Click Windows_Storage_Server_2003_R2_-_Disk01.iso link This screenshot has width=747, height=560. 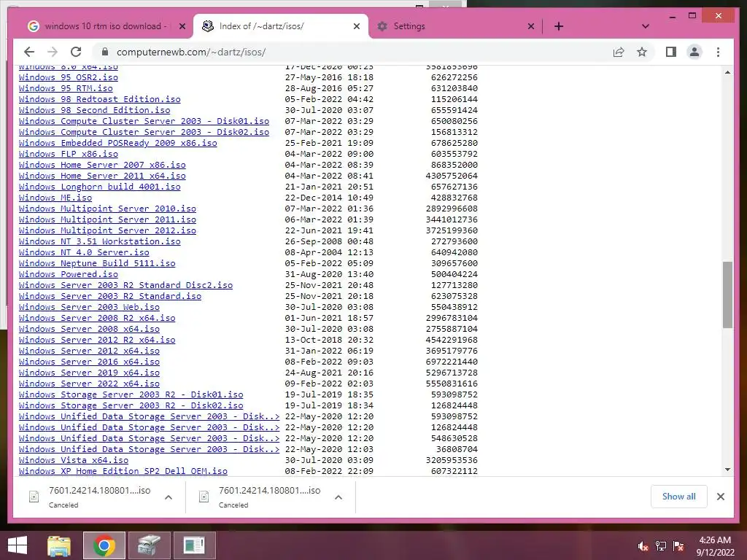pyautogui.click(x=131, y=394)
